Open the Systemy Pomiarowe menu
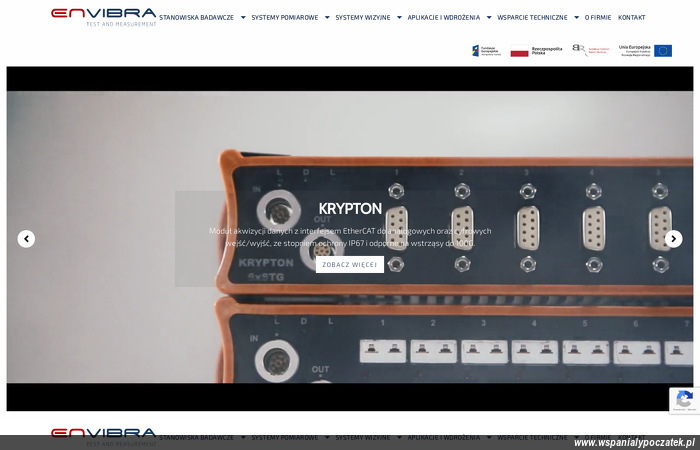This screenshot has height=450, width=700. (x=285, y=17)
